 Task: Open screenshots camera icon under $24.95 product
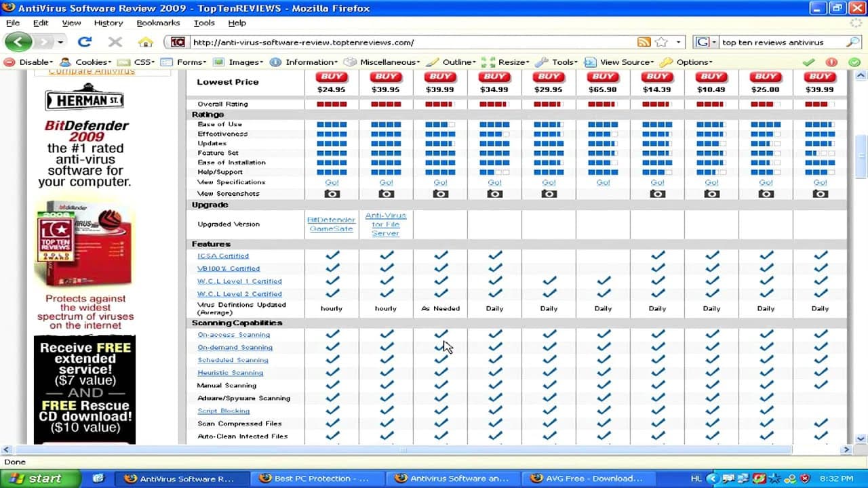coord(332,193)
